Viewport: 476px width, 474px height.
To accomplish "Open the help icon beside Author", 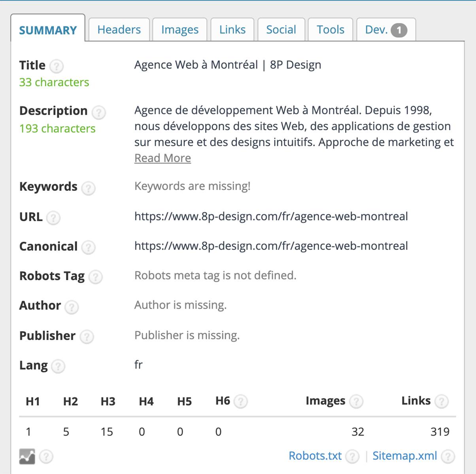I will click(72, 307).
